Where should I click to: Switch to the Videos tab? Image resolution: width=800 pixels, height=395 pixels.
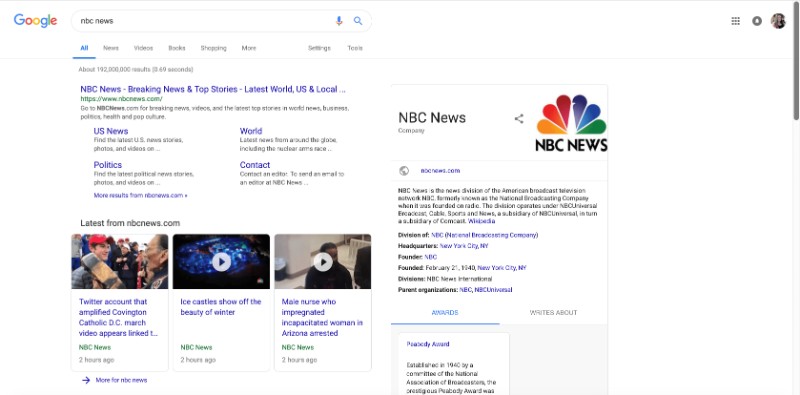(x=143, y=48)
